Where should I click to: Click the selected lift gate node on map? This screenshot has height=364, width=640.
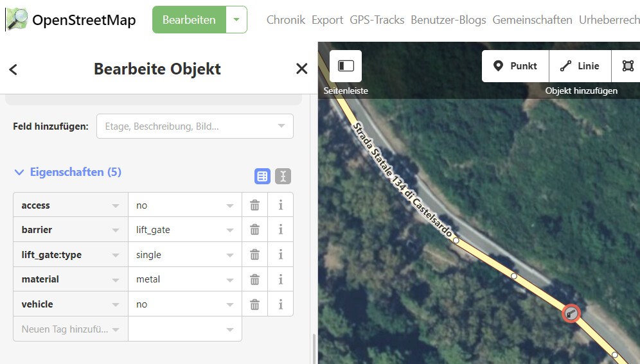tap(571, 313)
